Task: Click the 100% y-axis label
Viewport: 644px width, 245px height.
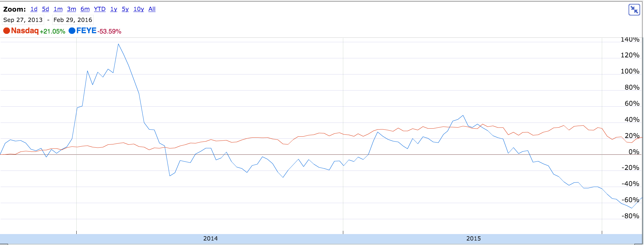Action: (630, 71)
